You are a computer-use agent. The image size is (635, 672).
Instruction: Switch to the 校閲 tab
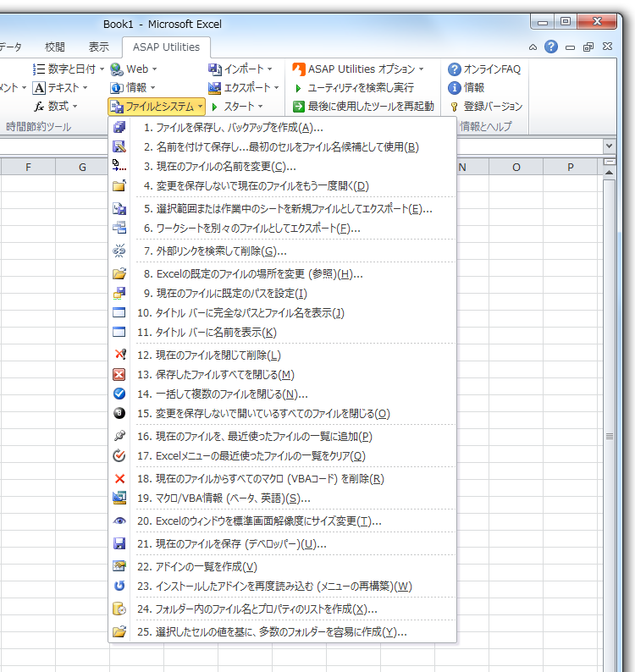point(55,47)
